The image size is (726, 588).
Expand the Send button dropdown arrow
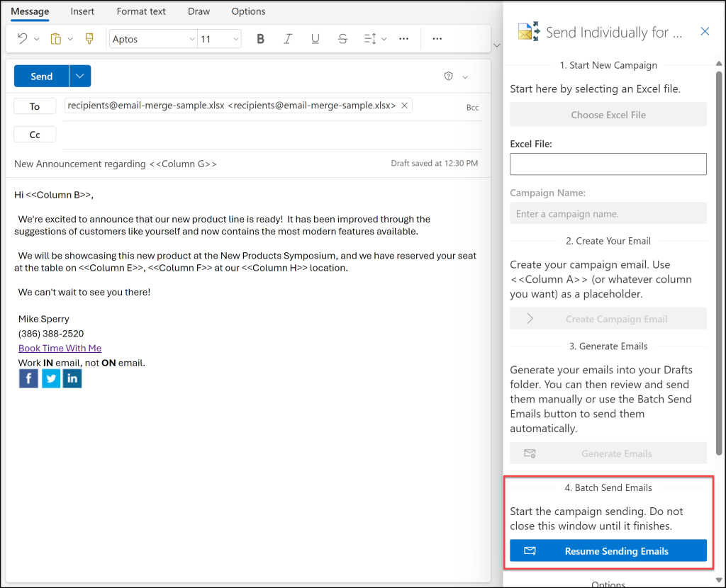(80, 76)
